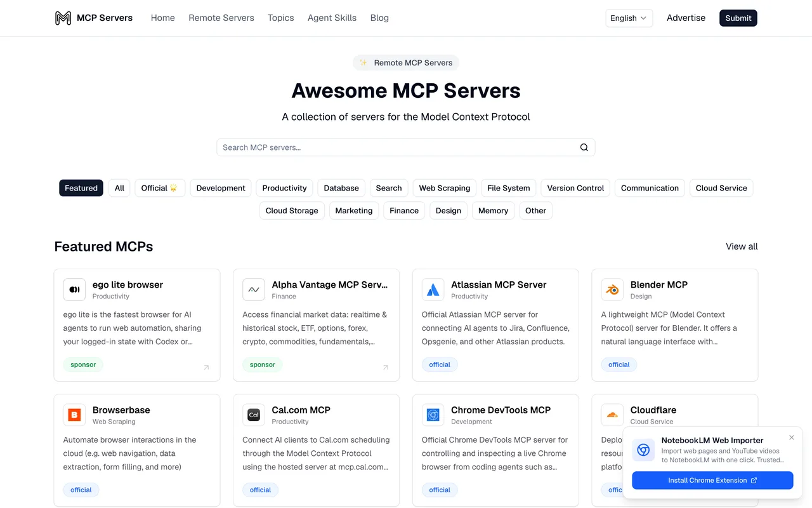Click the MCP Servers logo icon
812x508 pixels.
point(63,18)
